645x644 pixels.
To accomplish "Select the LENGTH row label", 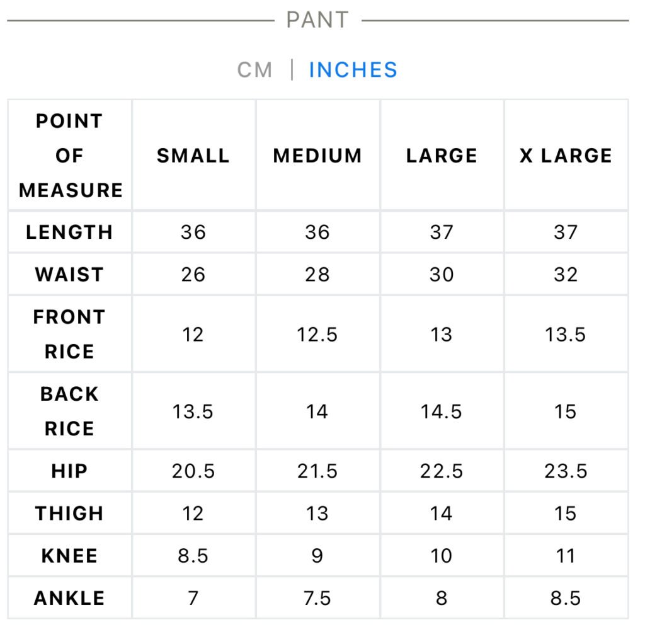I will pyautogui.click(x=69, y=233).
